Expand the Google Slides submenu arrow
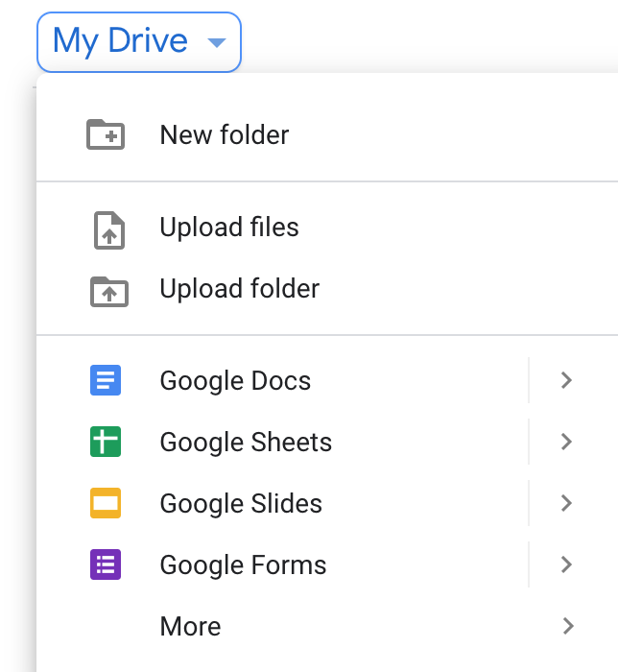The width and height of the screenshot is (618, 672). tap(566, 504)
